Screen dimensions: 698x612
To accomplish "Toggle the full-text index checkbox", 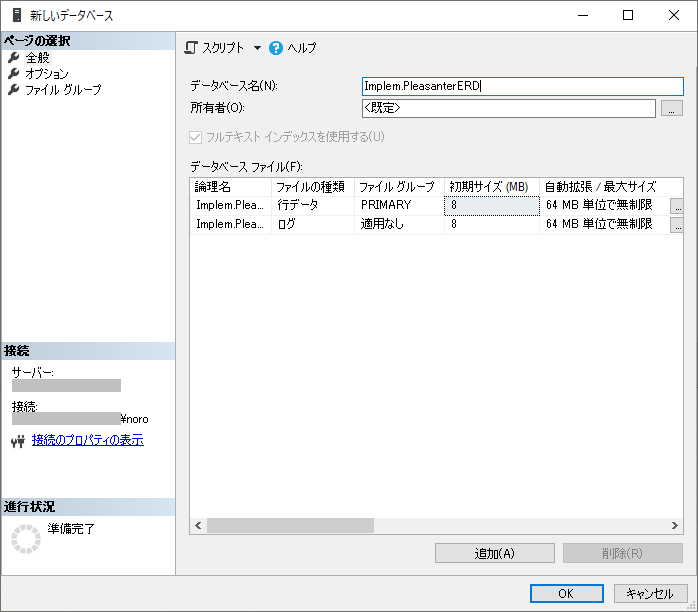I will (195, 137).
